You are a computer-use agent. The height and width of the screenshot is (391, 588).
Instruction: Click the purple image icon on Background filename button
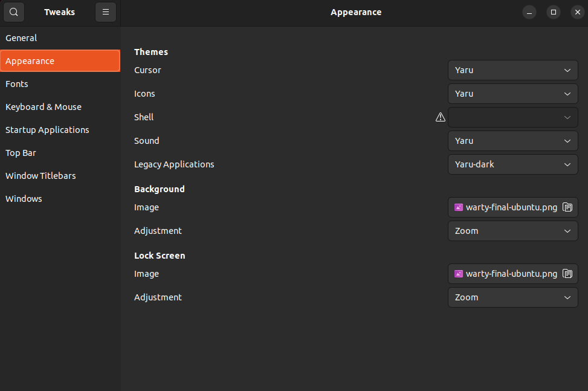pos(458,207)
